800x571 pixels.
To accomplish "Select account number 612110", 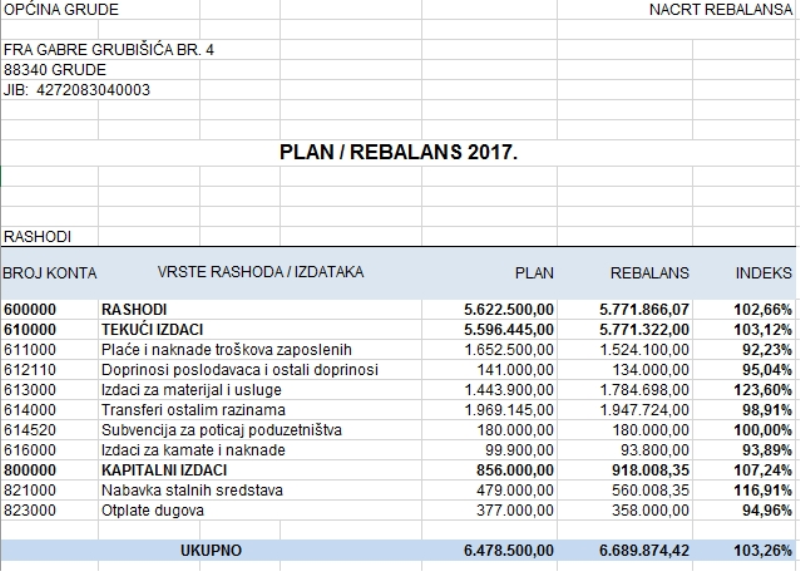I will (x=30, y=370).
